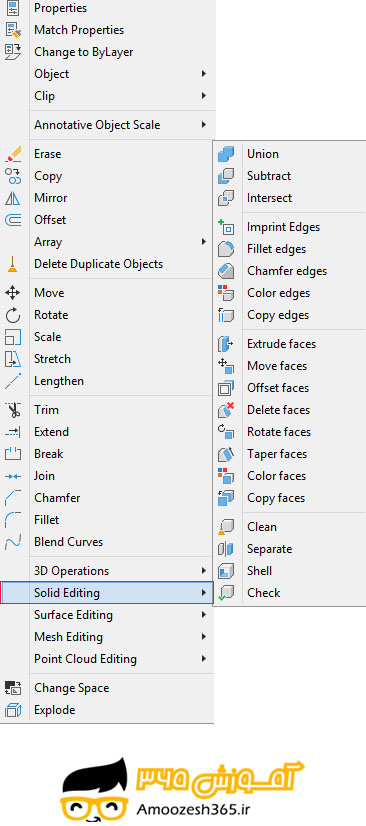Select the Trim scissors icon

tap(13, 410)
